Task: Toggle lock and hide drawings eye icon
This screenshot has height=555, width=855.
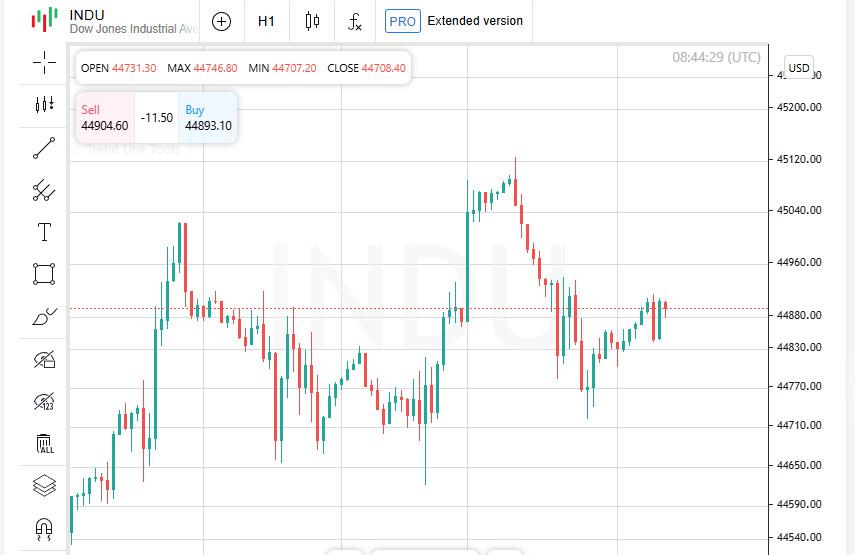Action: 44,359
